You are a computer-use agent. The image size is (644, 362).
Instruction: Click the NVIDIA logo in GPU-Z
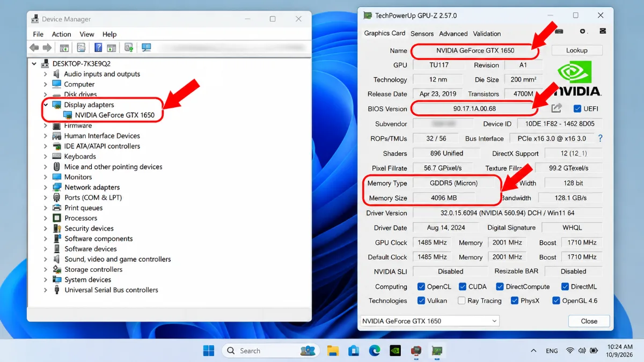coord(577,78)
